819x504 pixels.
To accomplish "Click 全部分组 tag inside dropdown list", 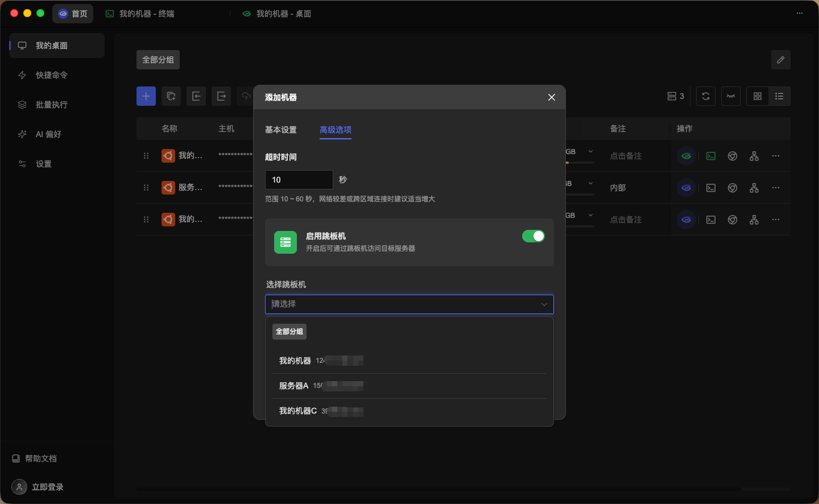I will click(289, 332).
